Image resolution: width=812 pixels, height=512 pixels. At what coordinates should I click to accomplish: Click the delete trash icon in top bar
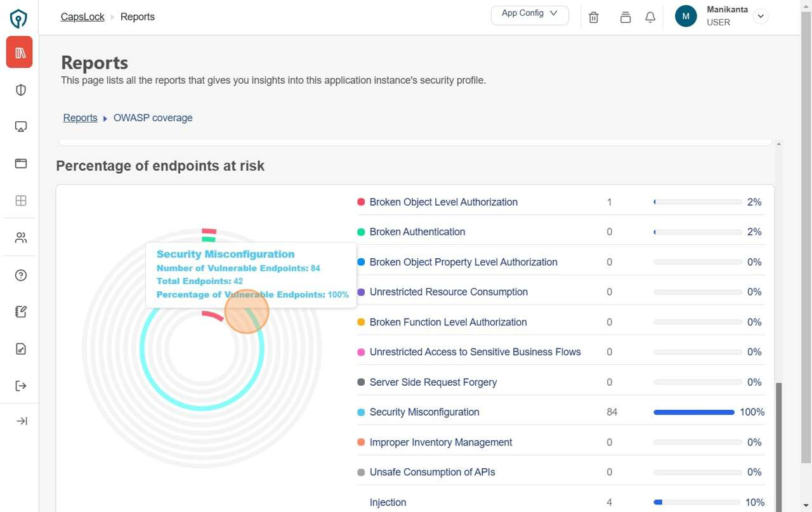(594, 17)
